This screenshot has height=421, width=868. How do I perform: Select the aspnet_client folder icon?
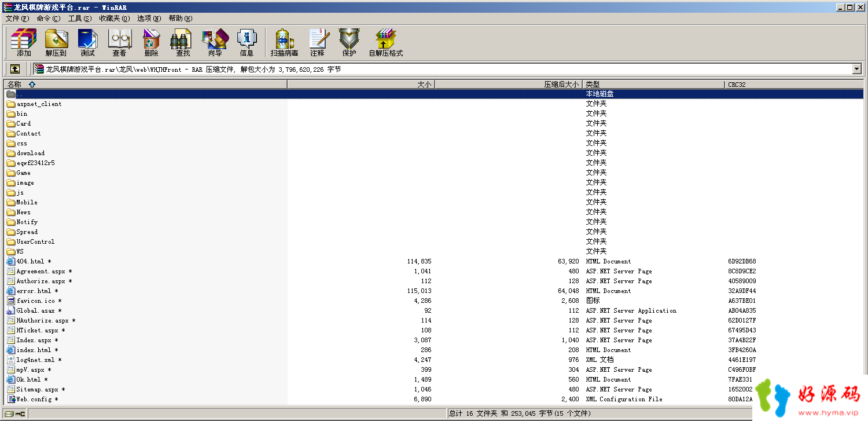[x=11, y=104]
